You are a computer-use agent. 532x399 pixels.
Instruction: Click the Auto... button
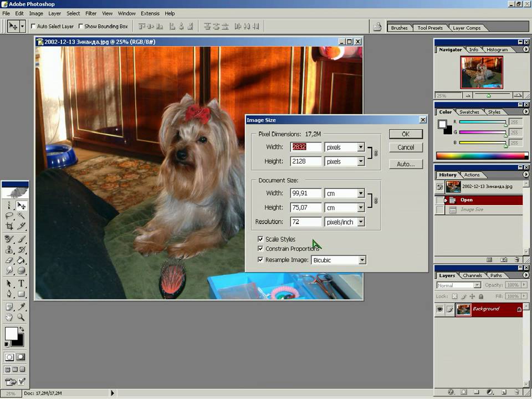(x=406, y=164)
